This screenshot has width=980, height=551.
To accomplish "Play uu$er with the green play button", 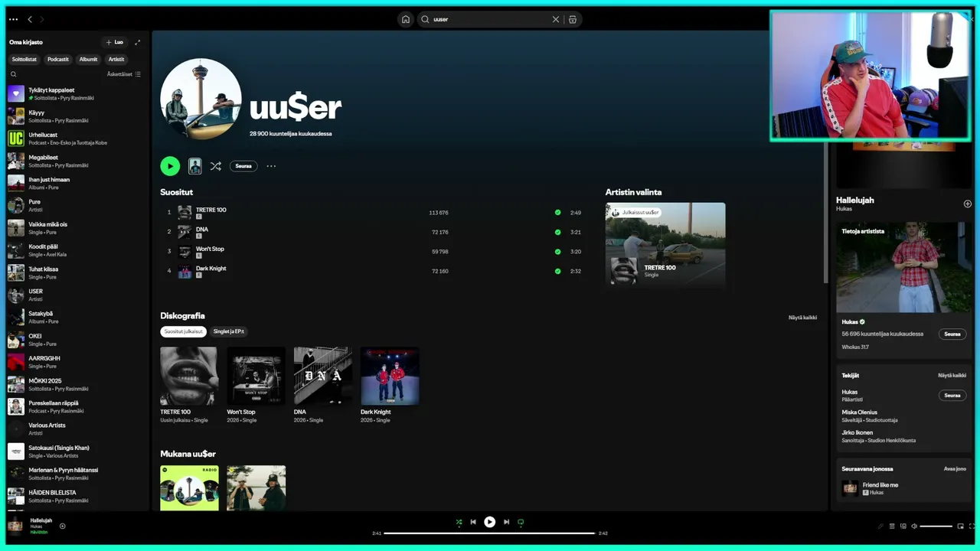I will (170, 166).
